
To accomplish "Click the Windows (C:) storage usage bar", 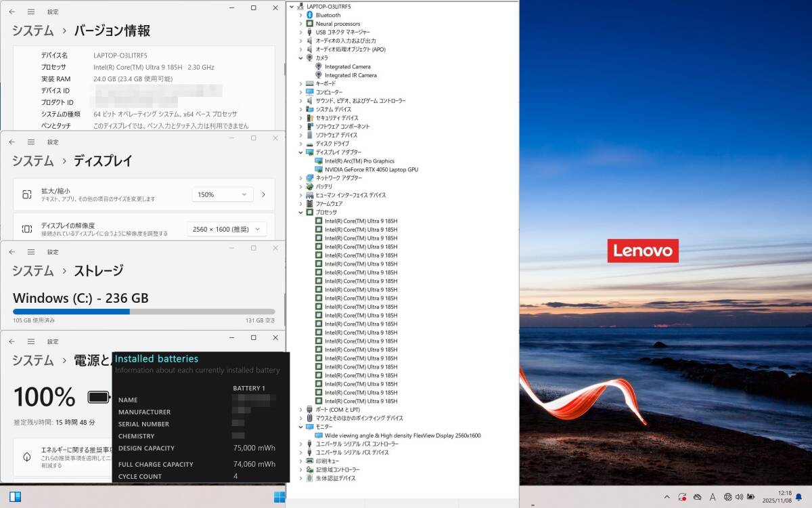I will (x=143, y=312).
